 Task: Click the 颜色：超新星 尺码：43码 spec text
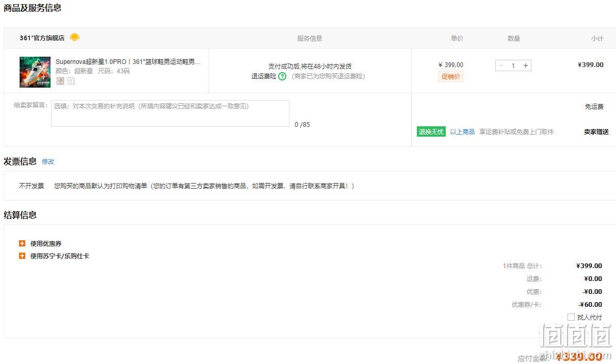tap(93, 71)
